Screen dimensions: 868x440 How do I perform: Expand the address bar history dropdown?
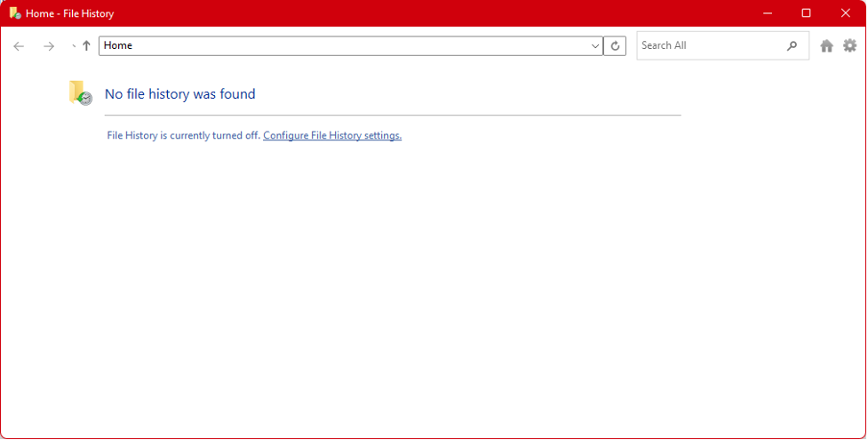pyautogui.click(x=595, y=46)
